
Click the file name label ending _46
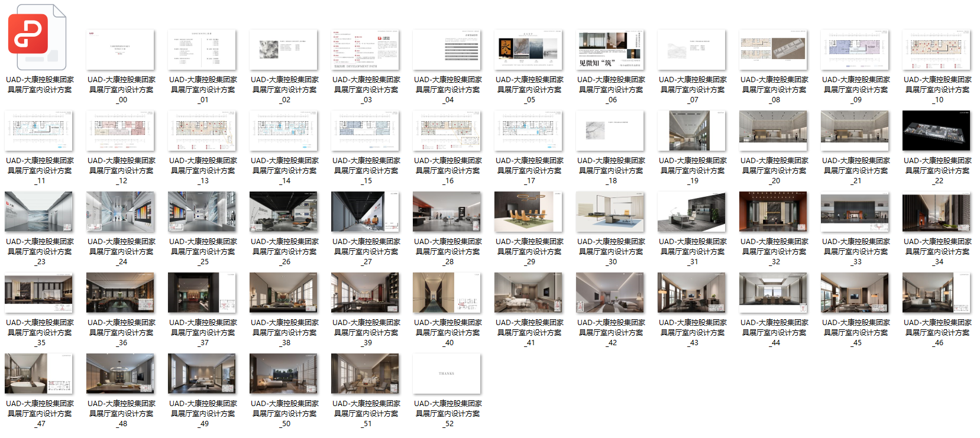(x=937, y=333)
